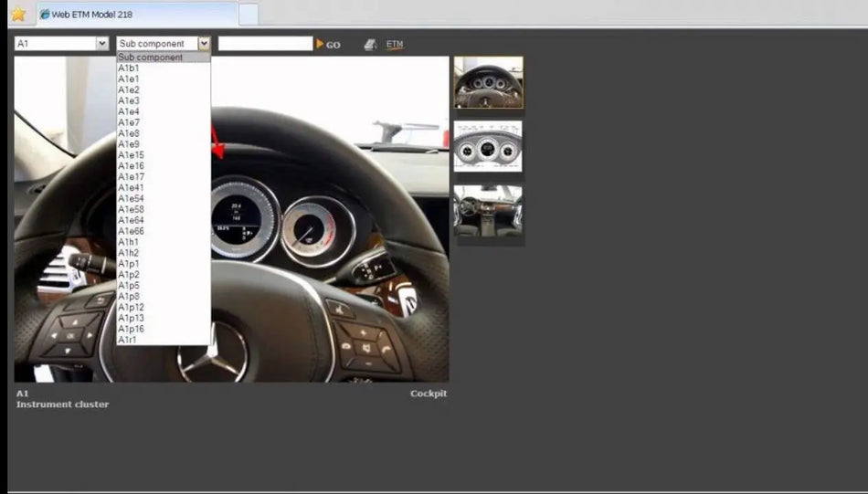Open the steering wheel cockpit thumbnail

click(x=488, y=82)
